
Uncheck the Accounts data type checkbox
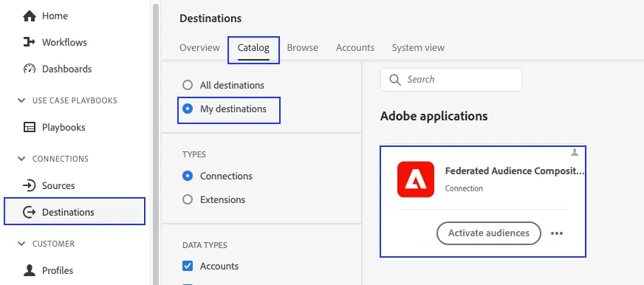pyautogui.click(x=188, y=266)
